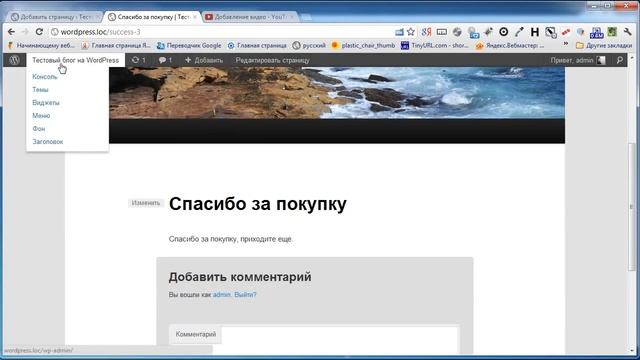The width and height of the screenshot is (640, 360).
Task: Click the page vertical scrollbar
Action: pyautogui.click(x=631, y=206)
